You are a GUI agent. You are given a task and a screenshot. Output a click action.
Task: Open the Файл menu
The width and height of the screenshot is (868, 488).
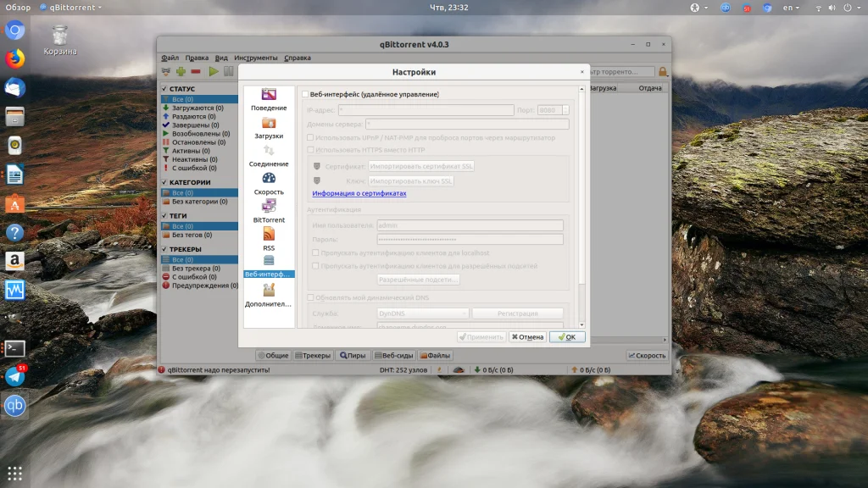[x=170, y=58]
